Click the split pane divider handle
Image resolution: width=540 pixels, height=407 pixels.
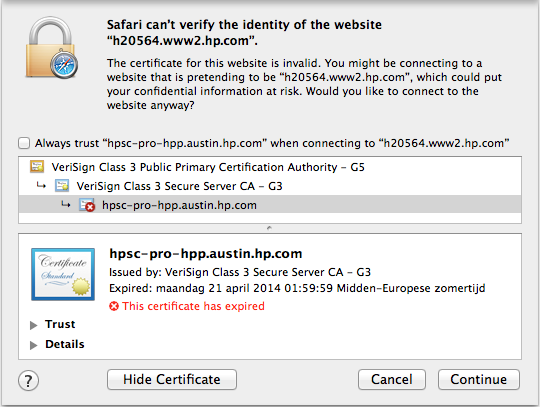pyautogui.click(x=270, y=228)
